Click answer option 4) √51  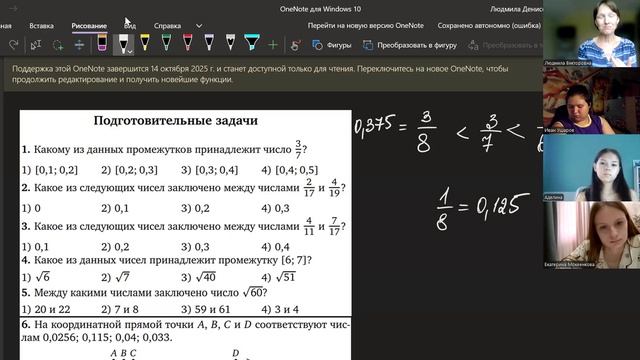pos(278,277)
